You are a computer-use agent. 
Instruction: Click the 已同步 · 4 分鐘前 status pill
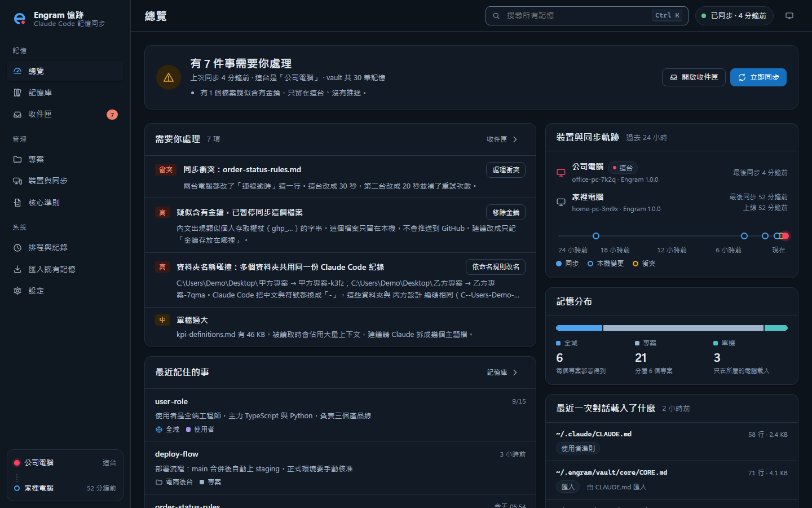(x=734, y=16)
